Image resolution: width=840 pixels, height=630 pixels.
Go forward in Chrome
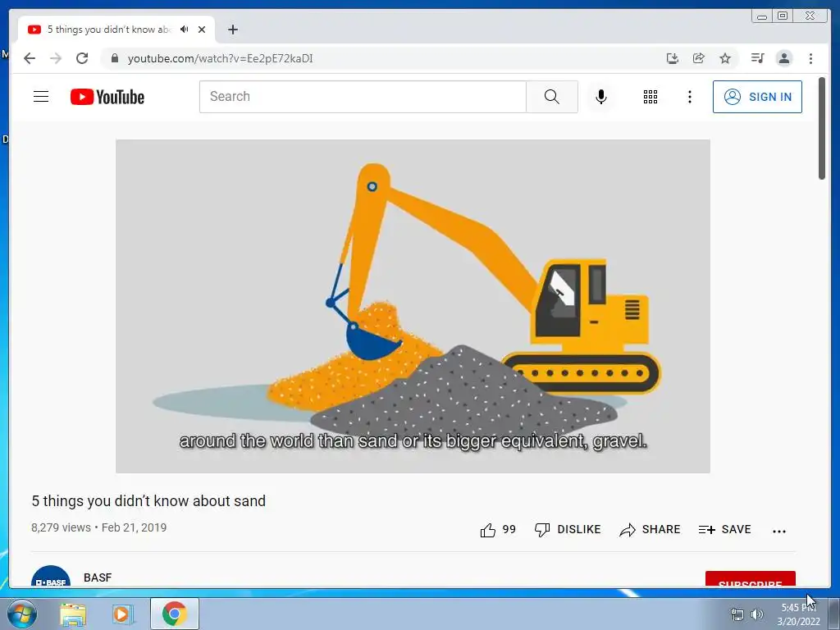[x=56, y=58]
